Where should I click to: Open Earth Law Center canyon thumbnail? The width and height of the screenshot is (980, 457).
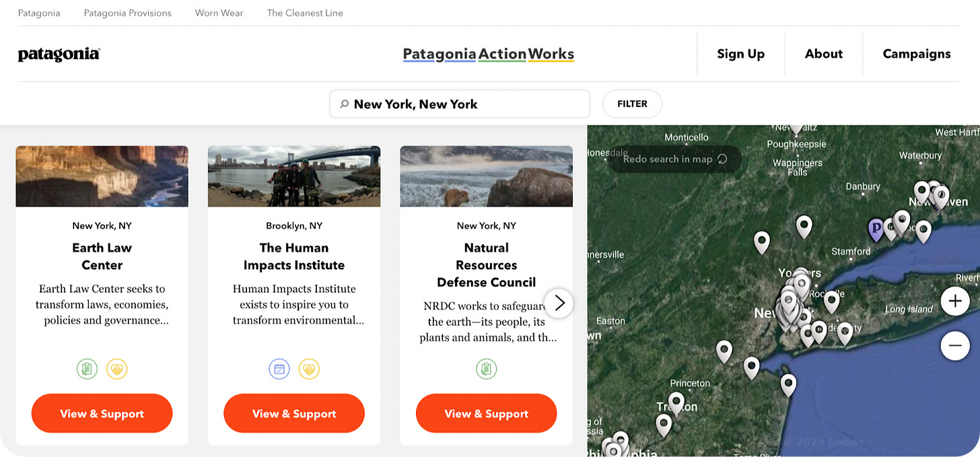click(x=102, y=176)
